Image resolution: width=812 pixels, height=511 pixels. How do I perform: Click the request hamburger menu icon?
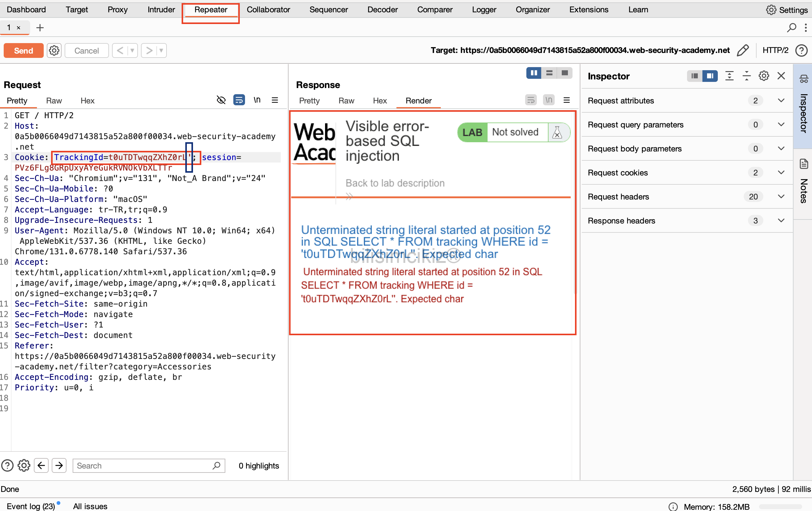click(x=275, y=100)
